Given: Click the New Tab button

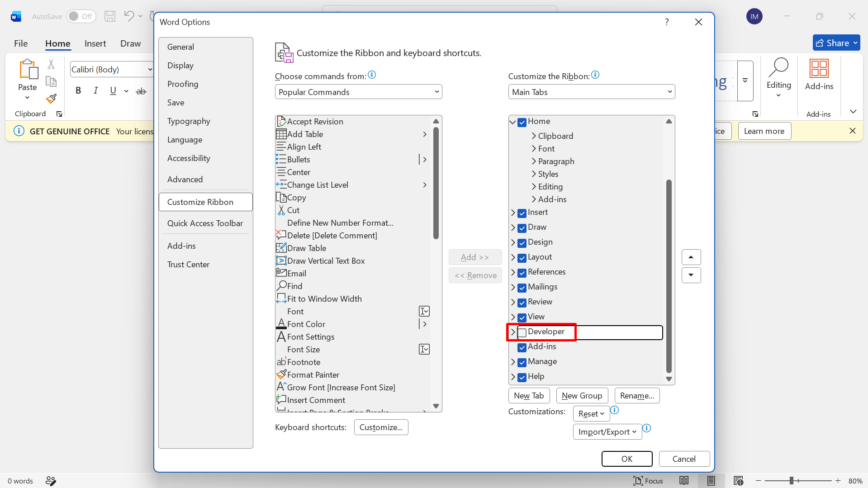Looking at the screenshot, I should [529, 396].
